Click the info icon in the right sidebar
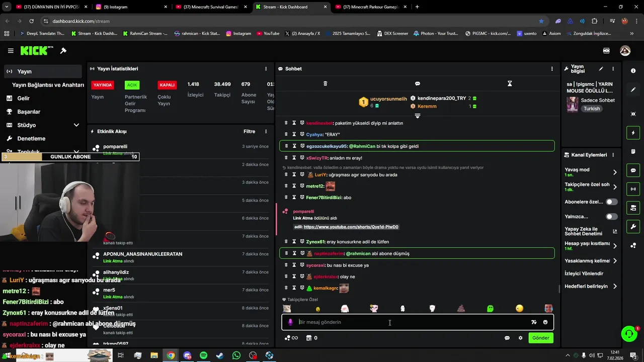Image resolution: width=644 pixels, height=362 pixels. [633, 71]
